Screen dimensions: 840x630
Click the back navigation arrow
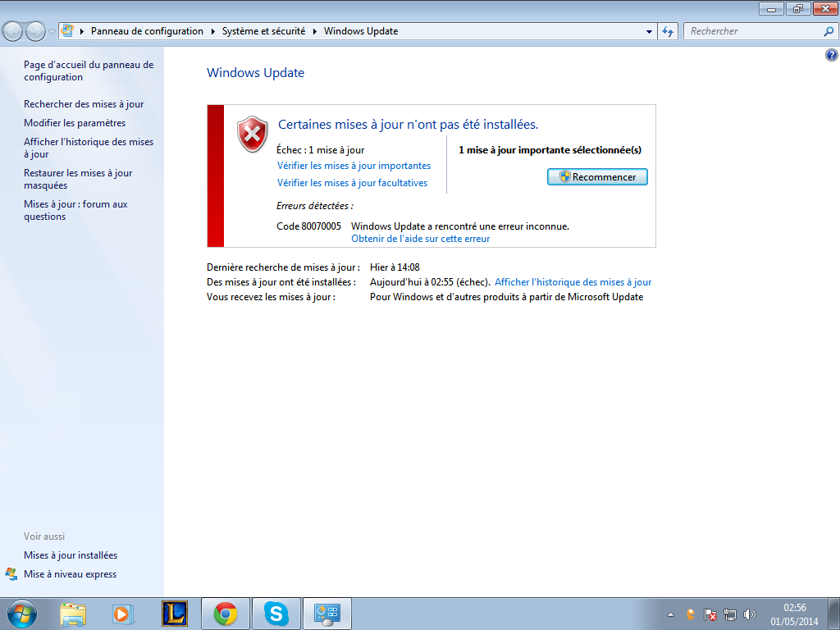pyautogui.click(x=13, y=32)
